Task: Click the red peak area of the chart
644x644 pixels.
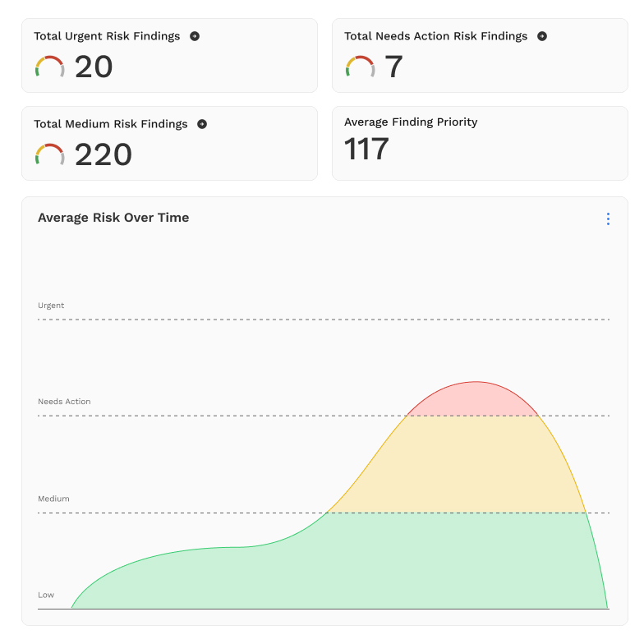Action: 475,399
